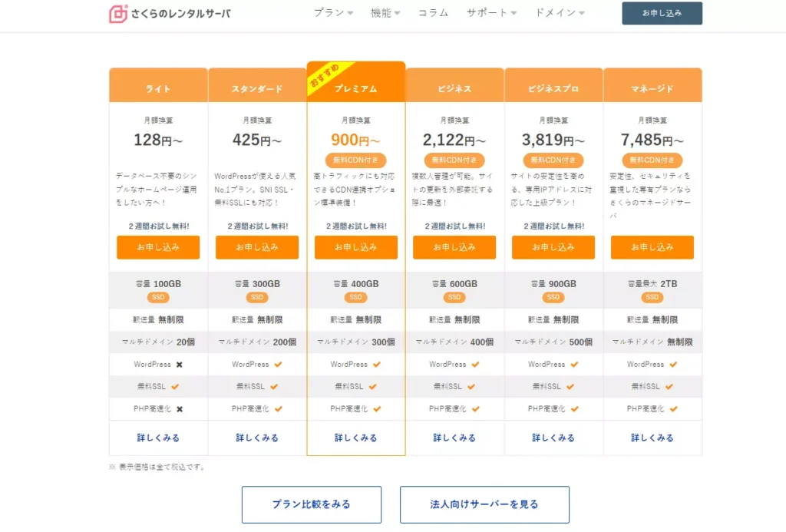Apply for the ビジネス plan

point(454,247)
